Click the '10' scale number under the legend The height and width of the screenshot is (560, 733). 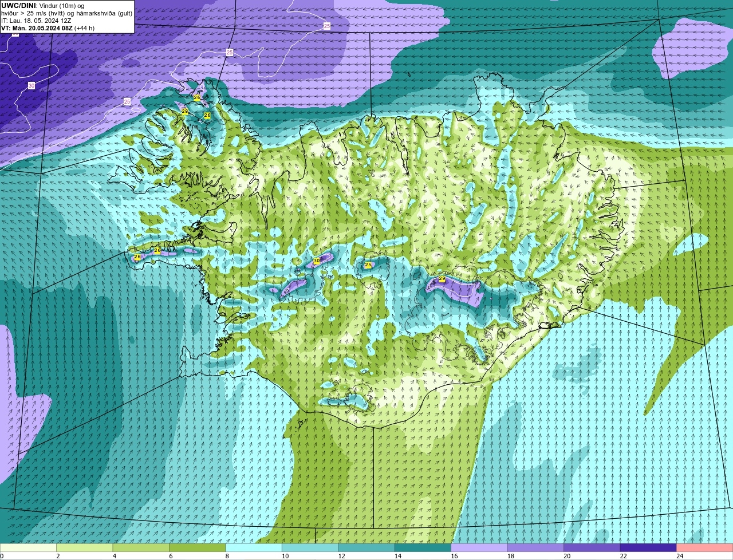tap(285, 556)
